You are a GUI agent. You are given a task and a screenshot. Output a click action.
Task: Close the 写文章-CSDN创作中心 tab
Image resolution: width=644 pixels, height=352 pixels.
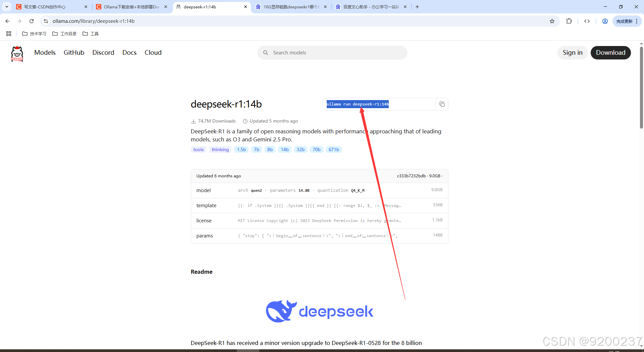click(86, 7)
